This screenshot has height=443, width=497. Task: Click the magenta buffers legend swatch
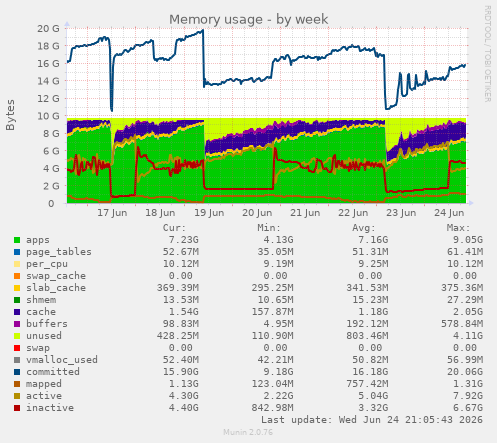(x=17, y=324)
